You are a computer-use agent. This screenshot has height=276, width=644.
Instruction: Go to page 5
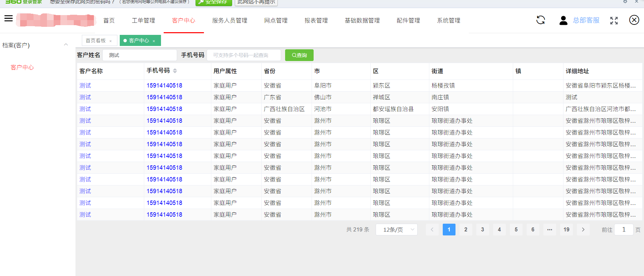[x=516, y=229]
